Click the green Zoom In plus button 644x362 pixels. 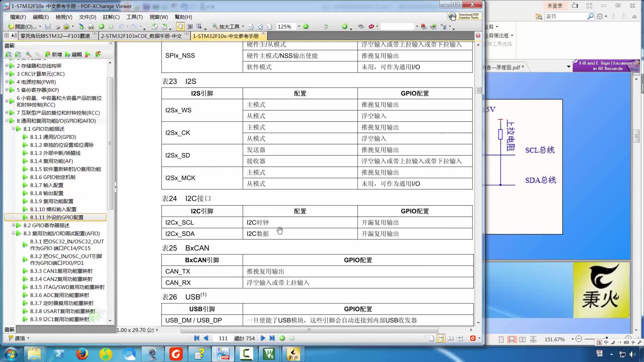[344, 26]
